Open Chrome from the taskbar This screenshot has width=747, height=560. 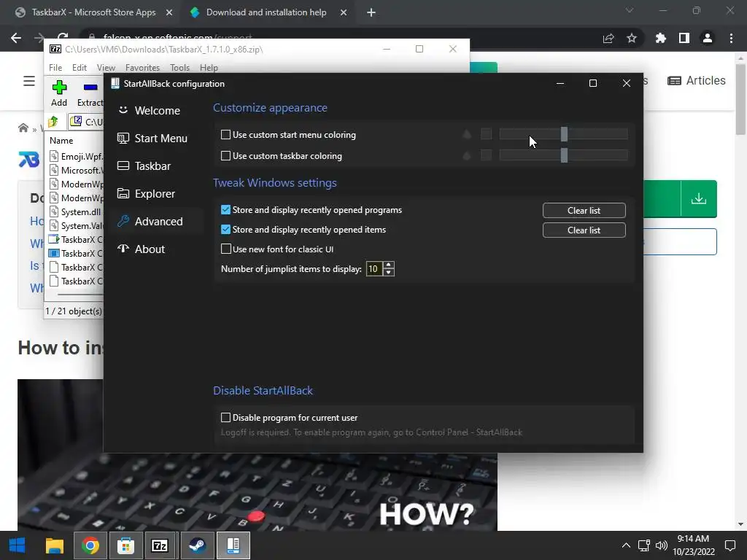coord(90,545)
